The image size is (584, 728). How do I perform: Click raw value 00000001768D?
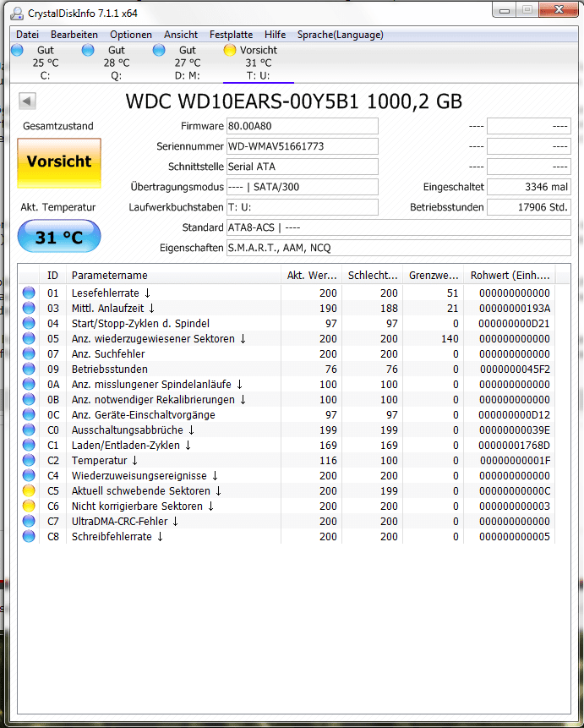515,446
